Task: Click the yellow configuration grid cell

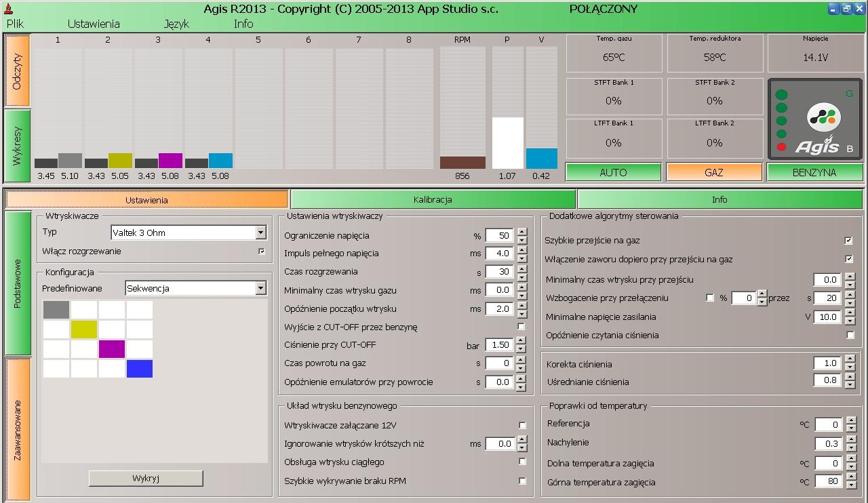Action: (84, 329)
